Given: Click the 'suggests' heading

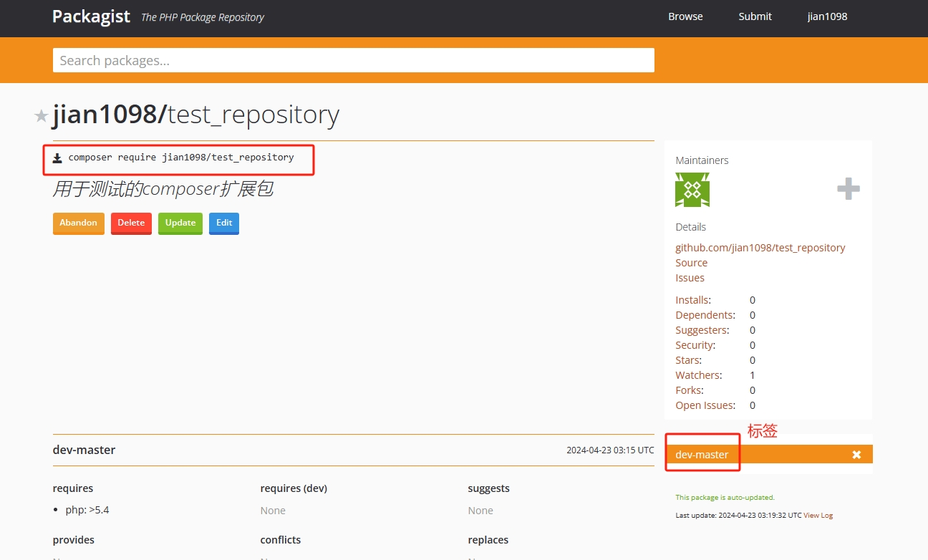Looking at the screenshot, I should [489, 488].
